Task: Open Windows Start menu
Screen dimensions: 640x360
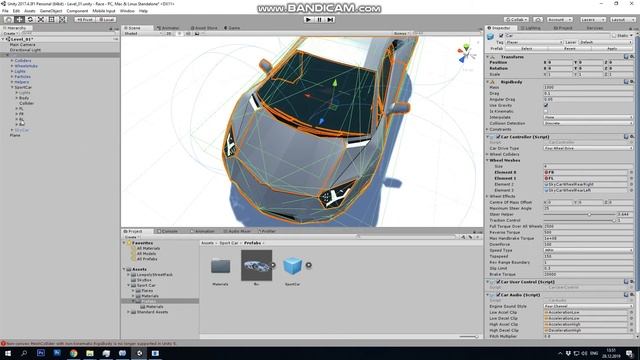Action: click(8, 353)
